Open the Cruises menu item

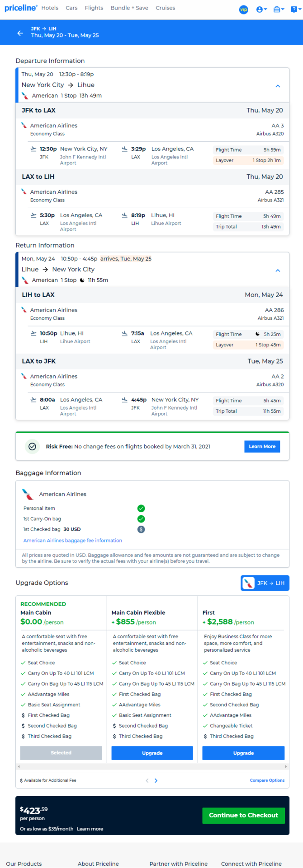coord(165,8)
